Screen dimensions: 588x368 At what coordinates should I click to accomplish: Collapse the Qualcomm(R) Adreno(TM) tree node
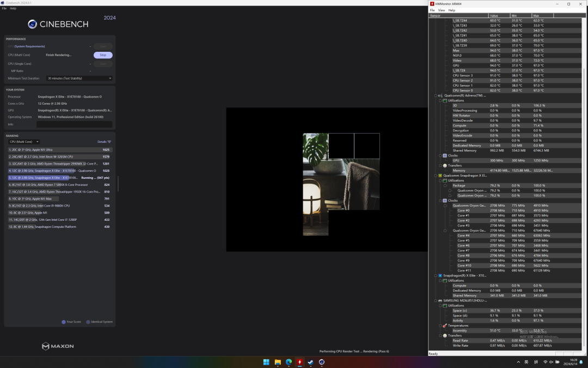click(x=436, y=95)
